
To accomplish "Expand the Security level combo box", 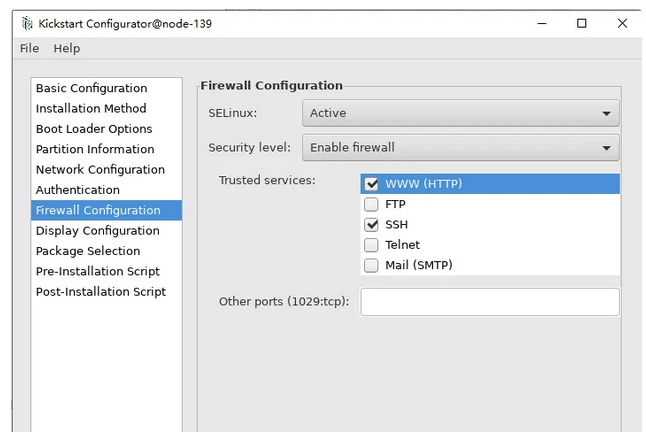I will pos(460,147).
